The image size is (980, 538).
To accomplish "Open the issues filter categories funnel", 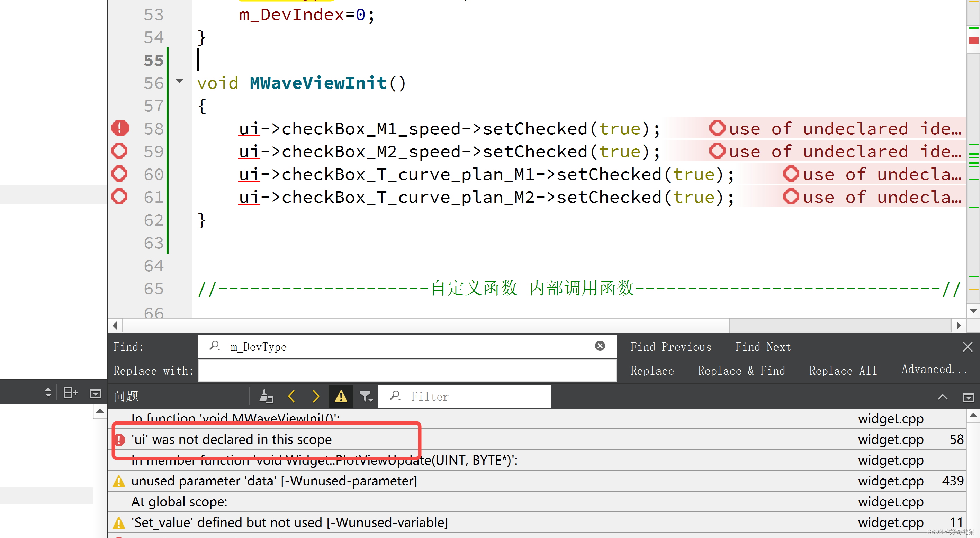I will coord(366,396).
